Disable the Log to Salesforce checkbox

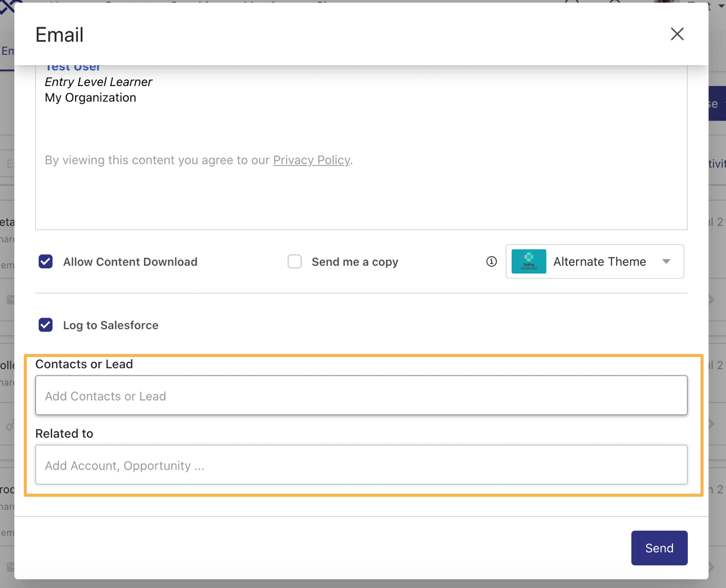(x=46, y=325)
